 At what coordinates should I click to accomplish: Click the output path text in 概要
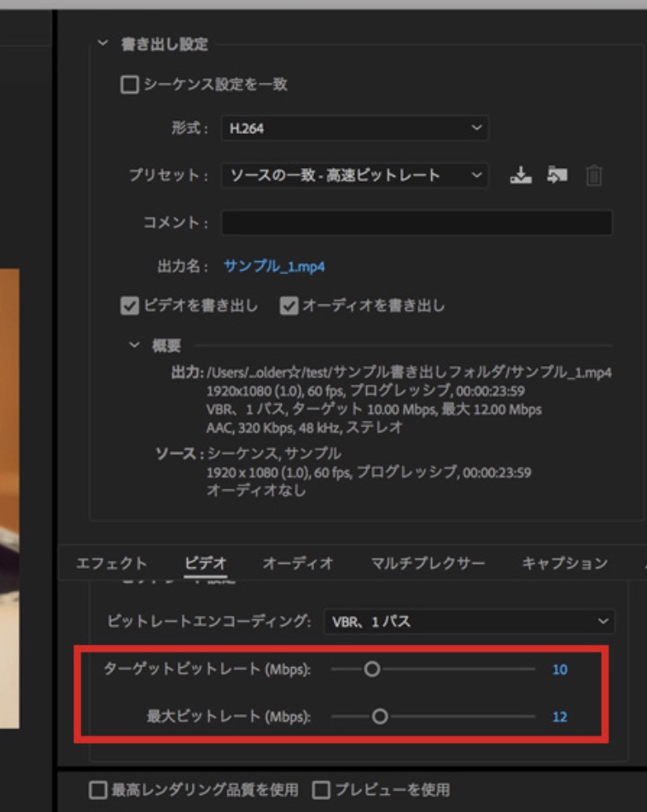click(x=409, y=373)
